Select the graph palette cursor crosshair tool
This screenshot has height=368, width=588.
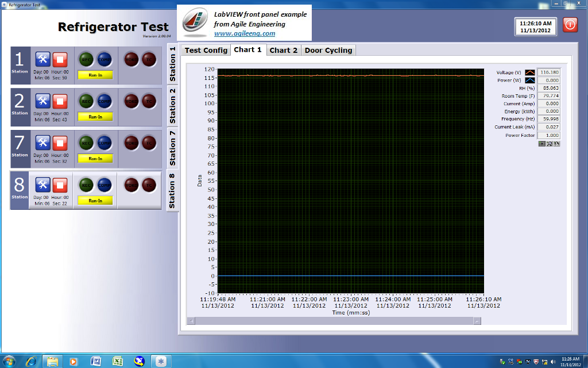pos(541,144)
